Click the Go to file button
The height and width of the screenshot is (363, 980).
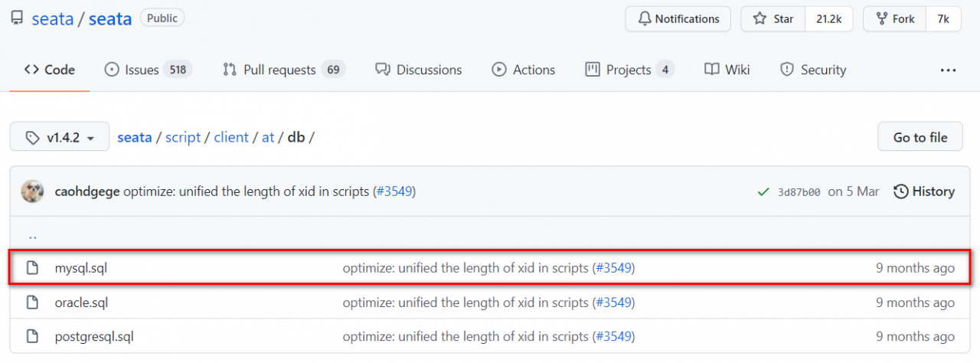pyautogui.click(x=920, y=138)
